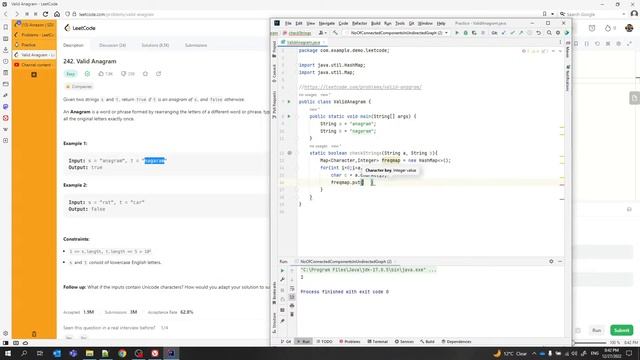Share the Valid Anagram problem

click(158, 74)
